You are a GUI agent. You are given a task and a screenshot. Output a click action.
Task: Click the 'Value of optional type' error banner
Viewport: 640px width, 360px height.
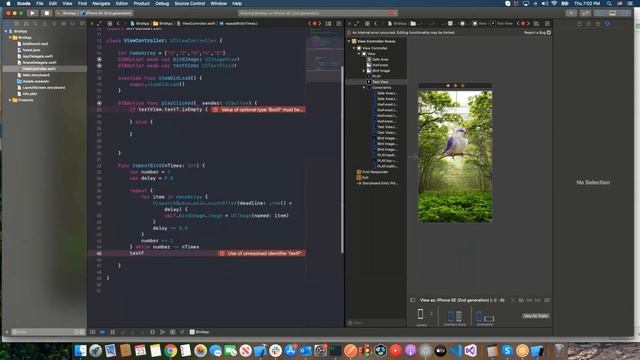(258, 109)
